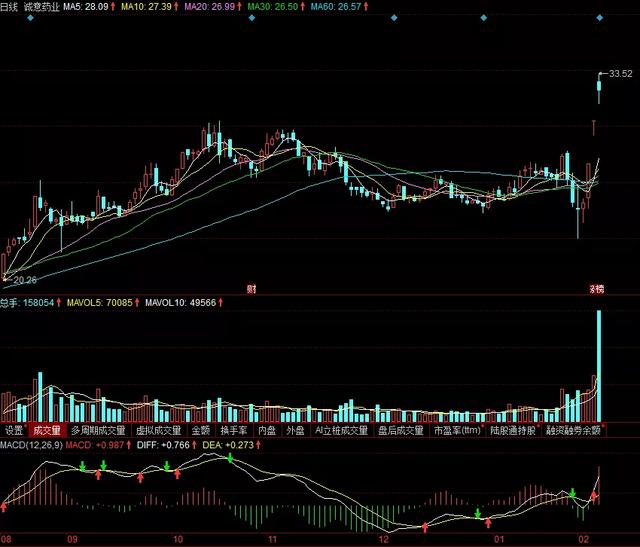Click the 33.52 high price label
Image resolution: width=640 pixels, height=547 pixels.
(x=621, y=73)
